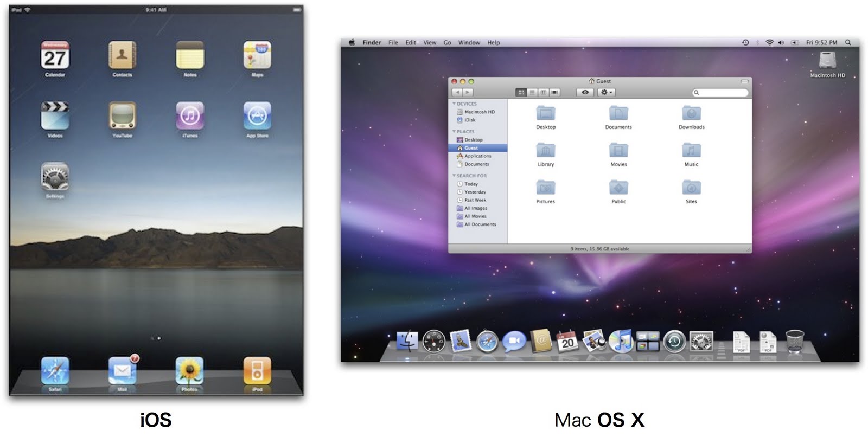Click the Library folder in the Finder window
The height and width of the screenshot is (437, 868).
pos(546,155)
